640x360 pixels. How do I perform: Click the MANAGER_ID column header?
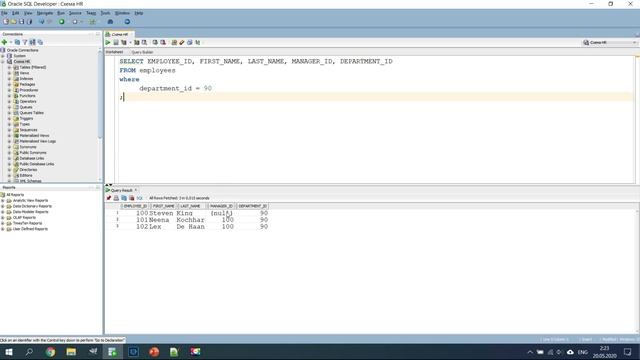tap(222, 206)
